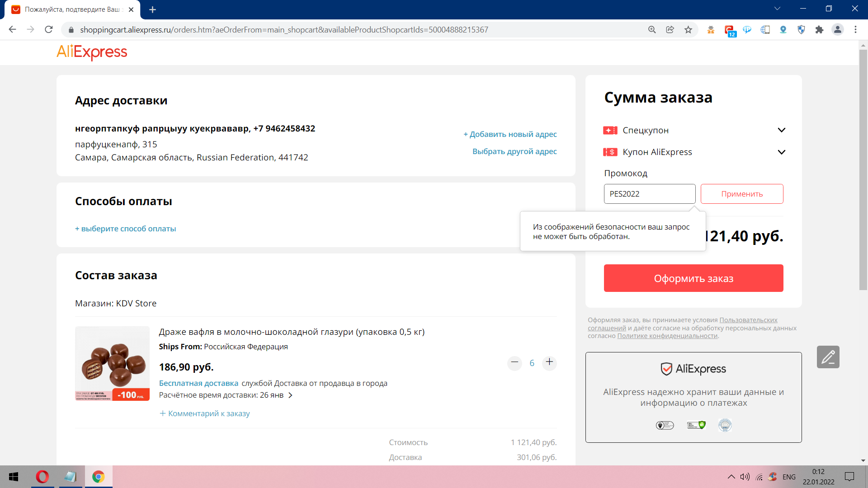Expand the estimated delivery time details arrow
868x488 pixels.
click(x=291, y=395)
